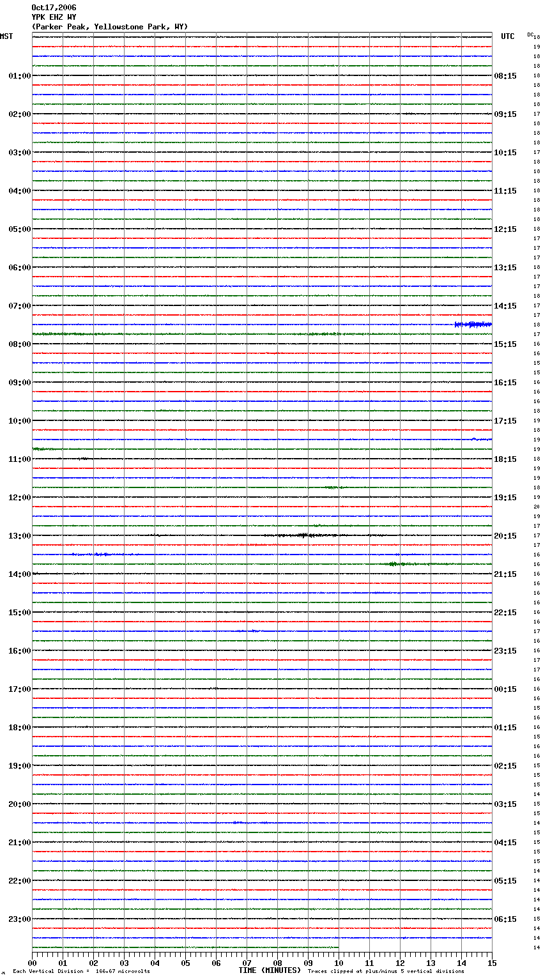Select the 22:00 MST hour label
This screenshot has width=543, height=980.
20,881
